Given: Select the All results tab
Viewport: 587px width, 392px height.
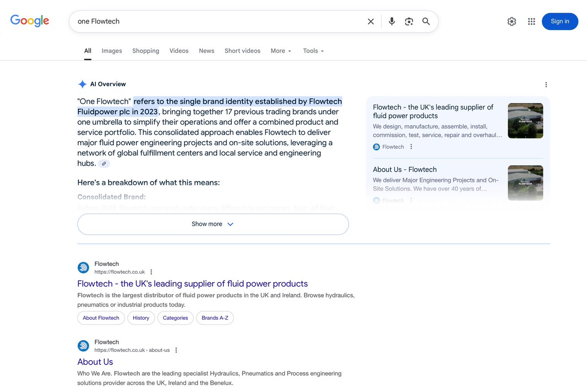Looking at the screenshot, I should click(88, 51).
